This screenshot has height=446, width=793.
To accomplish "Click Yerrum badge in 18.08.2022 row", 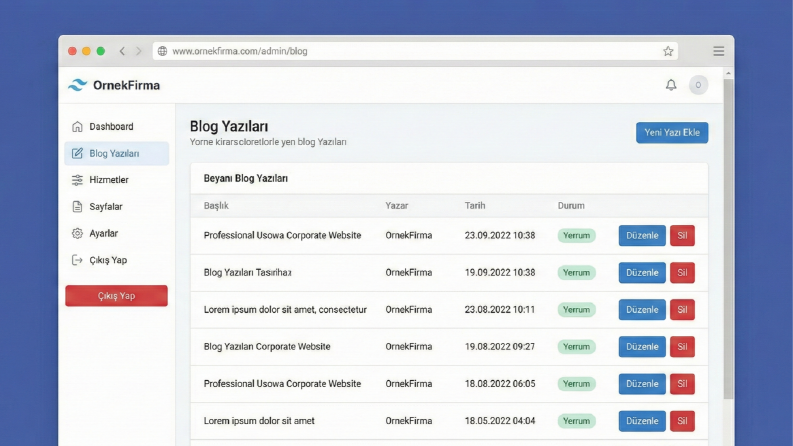I will click(x=577, y=384).
